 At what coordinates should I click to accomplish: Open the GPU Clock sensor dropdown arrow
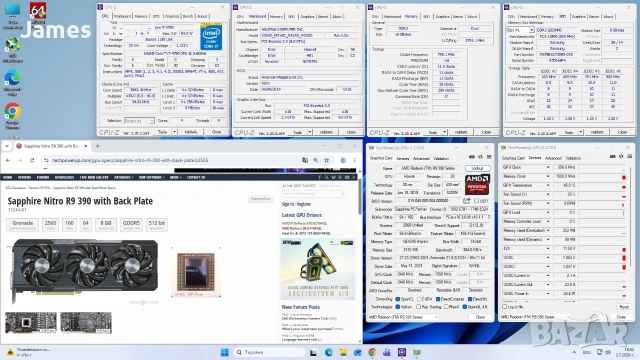pyautogui.click(x=548, y=167)
